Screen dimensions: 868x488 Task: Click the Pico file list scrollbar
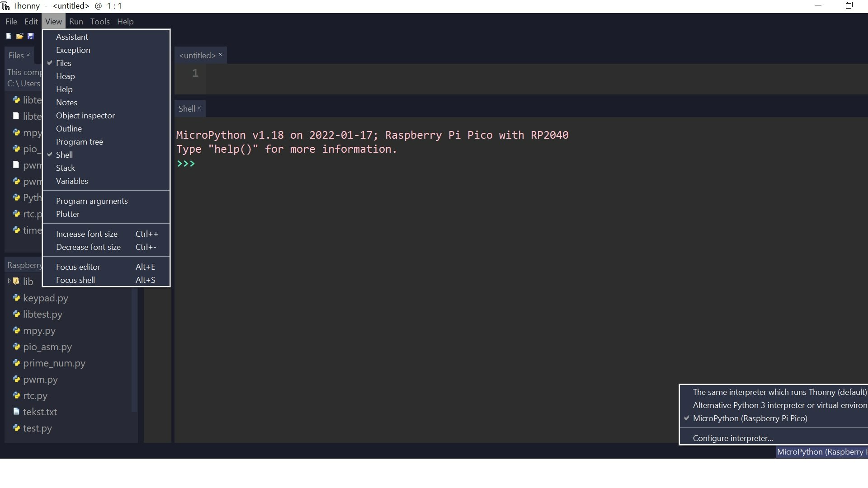coord(134,350)
